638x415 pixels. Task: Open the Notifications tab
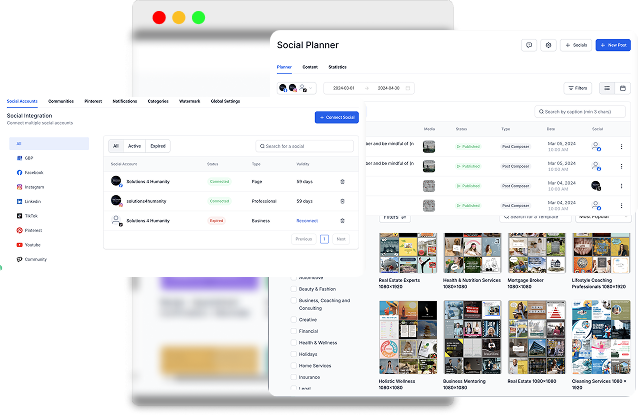pos(125,101)
